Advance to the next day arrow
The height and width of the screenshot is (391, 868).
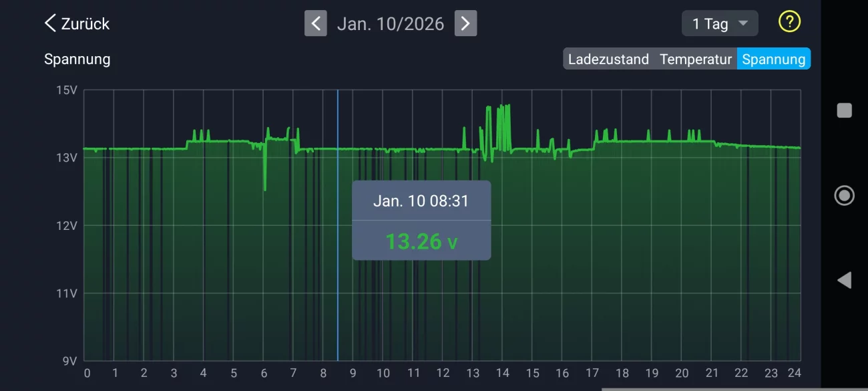tap(465, 23)
